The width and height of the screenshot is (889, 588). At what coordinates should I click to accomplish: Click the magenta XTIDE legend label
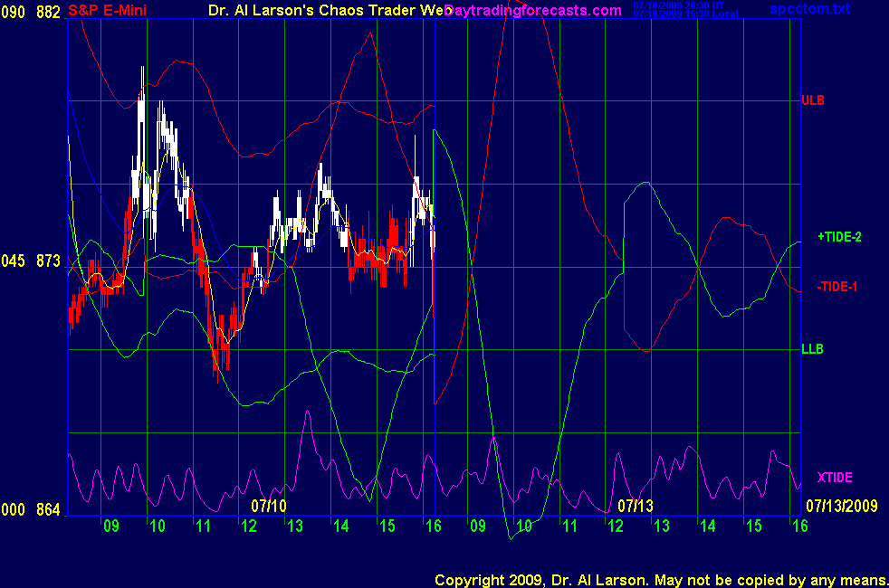point(834,478)
